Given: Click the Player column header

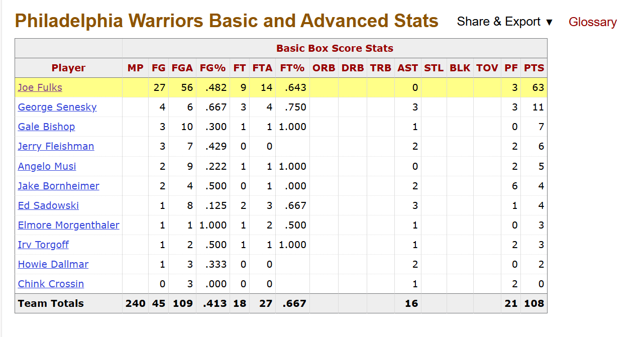Looking at the screenshot, I should click(x=68, y=68).
